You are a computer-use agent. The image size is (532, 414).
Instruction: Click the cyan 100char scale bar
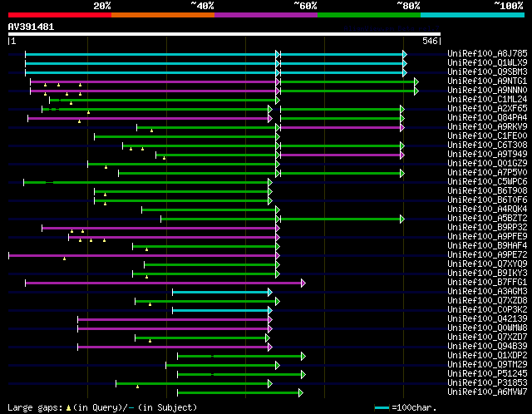click(382, 407)
